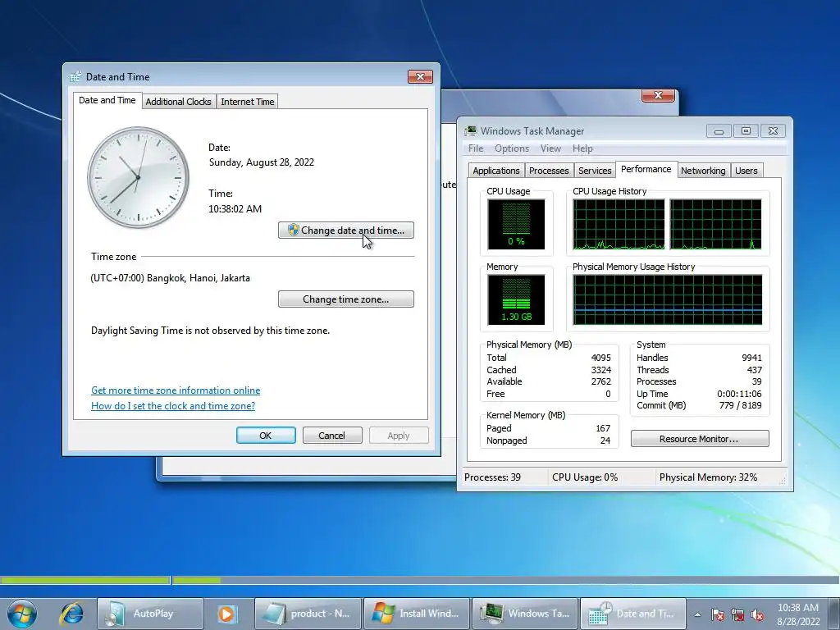
Task: Click the Memory 1.30 GB meter
Action: pos(516,299)
